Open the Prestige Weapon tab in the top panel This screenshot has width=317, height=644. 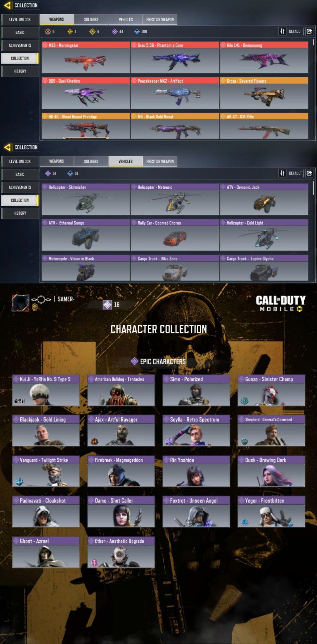pos(160,19)
